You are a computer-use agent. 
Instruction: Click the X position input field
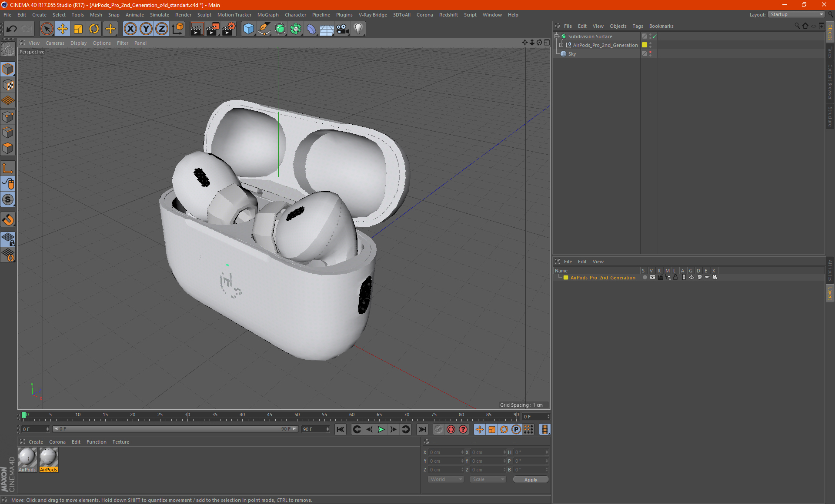coord(446,452)
